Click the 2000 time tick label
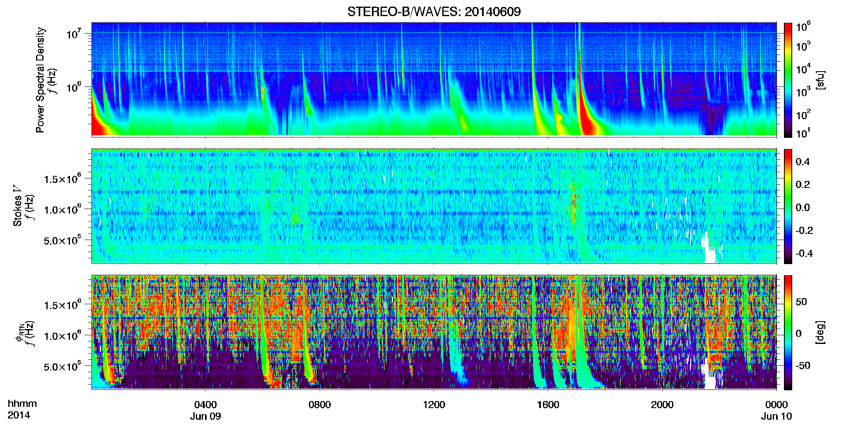The height and width of the screenshot is (447, 868). 662,405
